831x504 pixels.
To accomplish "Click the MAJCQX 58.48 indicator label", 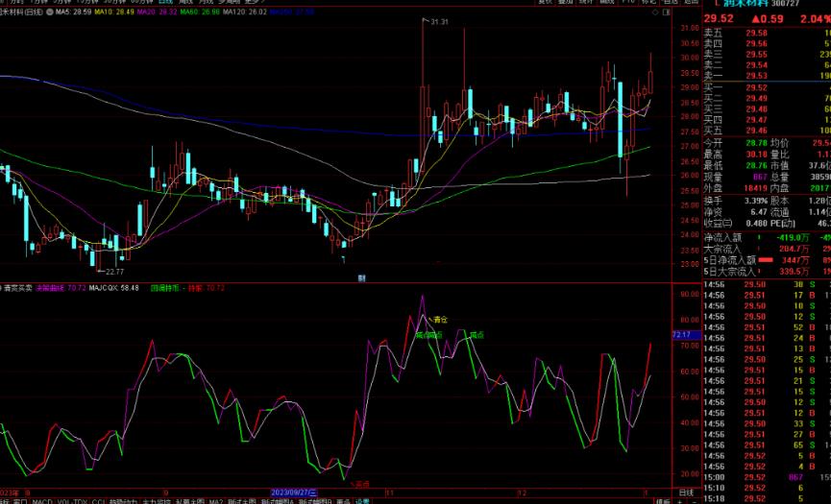I will (x=114, y=288).
